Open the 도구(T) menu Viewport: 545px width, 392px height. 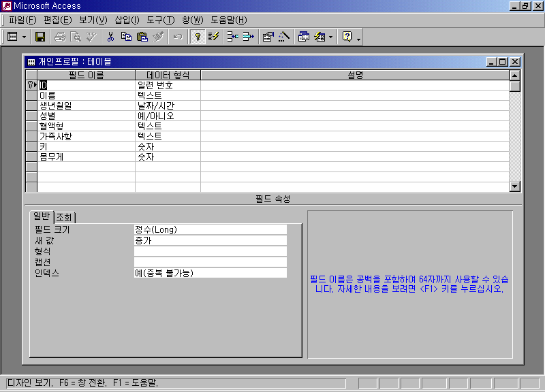click(x=161, y=20)
